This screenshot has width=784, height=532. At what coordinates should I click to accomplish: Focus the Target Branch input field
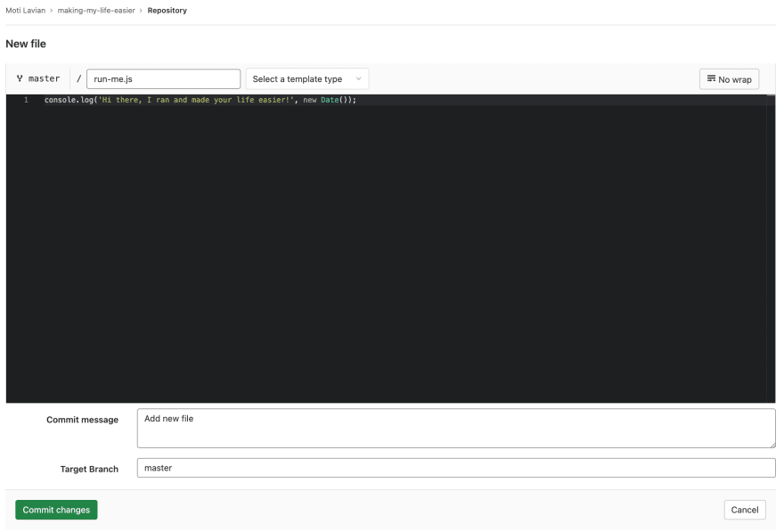(x=456, y=468)
